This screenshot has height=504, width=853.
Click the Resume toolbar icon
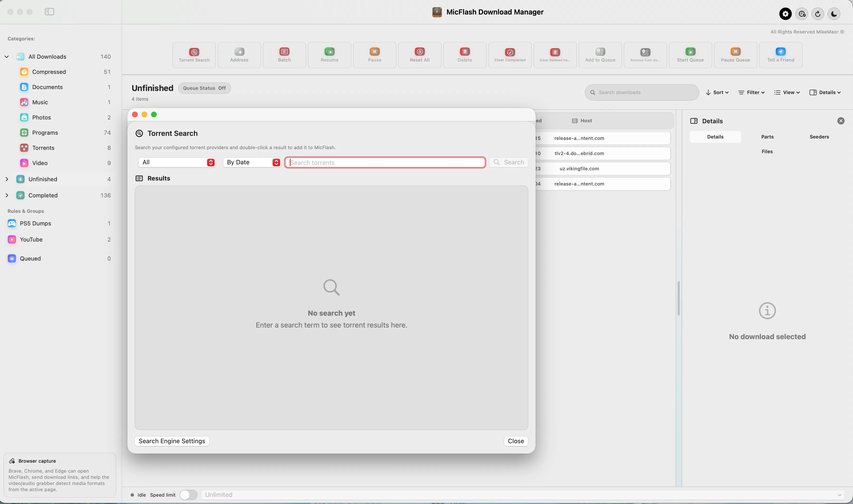coord(329,55)
